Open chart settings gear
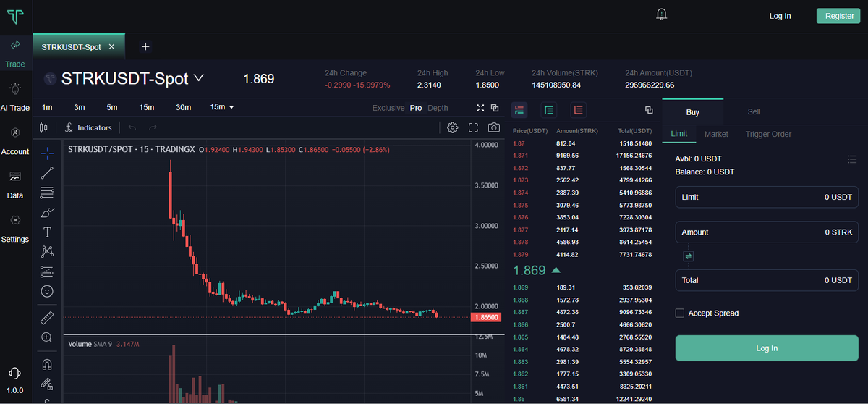This screenshot has width=868, height=404. [453, 127]
